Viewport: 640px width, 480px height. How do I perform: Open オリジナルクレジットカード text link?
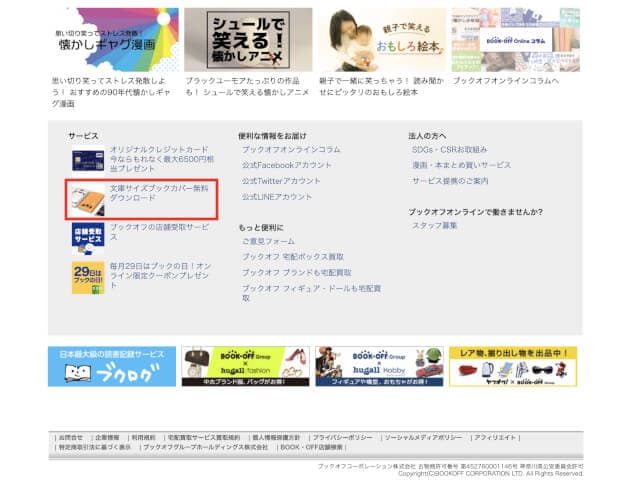click(162, 159)
